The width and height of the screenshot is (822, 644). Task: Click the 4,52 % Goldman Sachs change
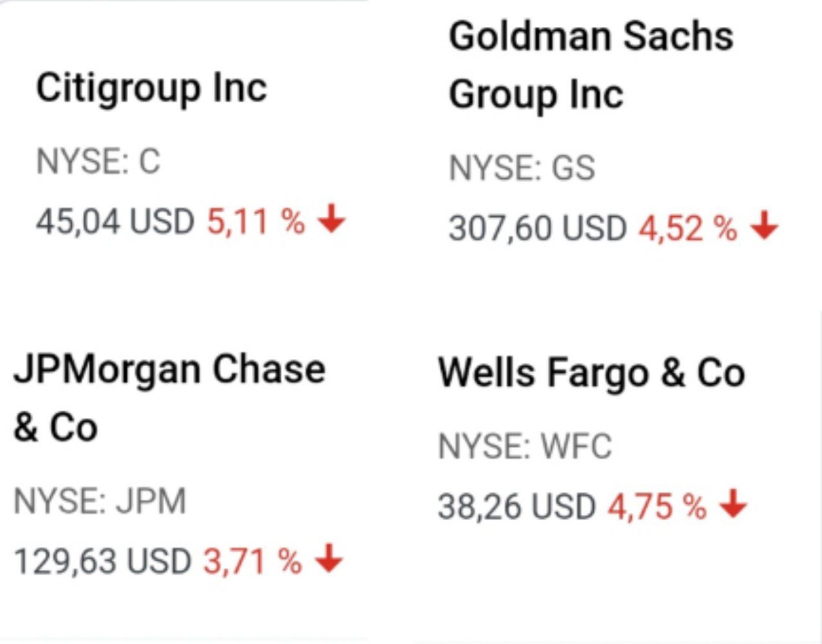pyautogui.click(x=687, y=228)
